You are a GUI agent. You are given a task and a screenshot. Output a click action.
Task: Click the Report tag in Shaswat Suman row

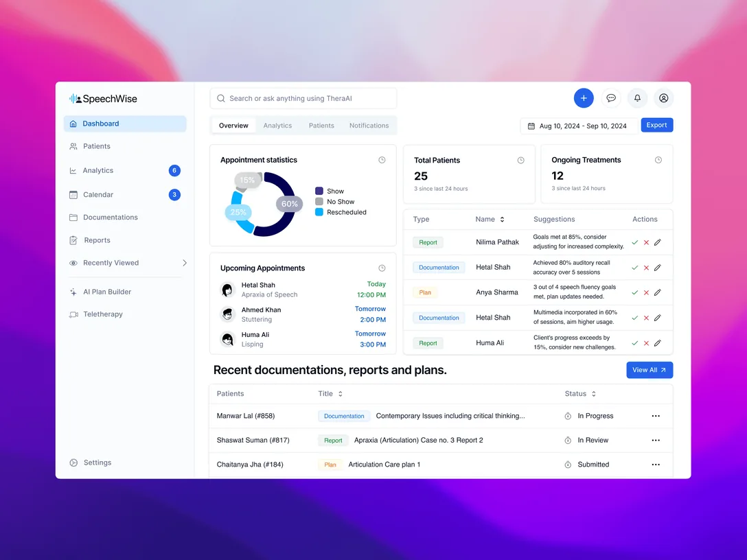click(333, 441)
